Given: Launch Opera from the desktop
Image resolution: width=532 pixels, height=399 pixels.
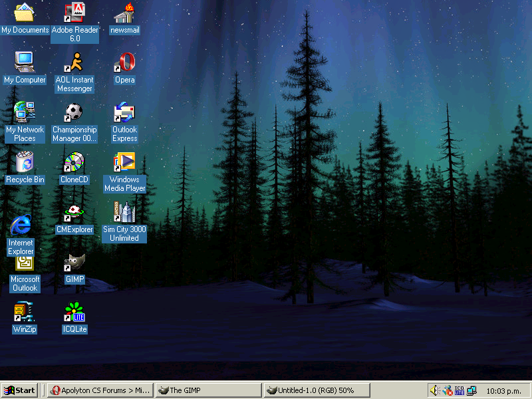Looking at the screenshot, I should tap(124, 63).
